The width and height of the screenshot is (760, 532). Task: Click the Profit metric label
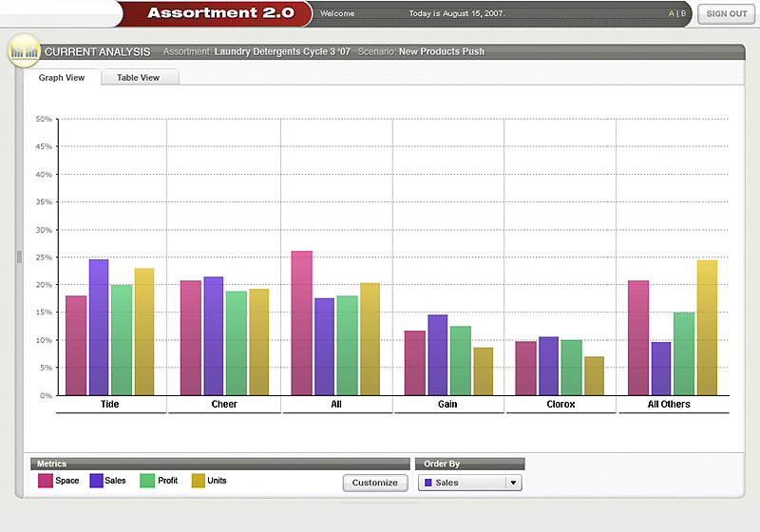coord(168,481)
